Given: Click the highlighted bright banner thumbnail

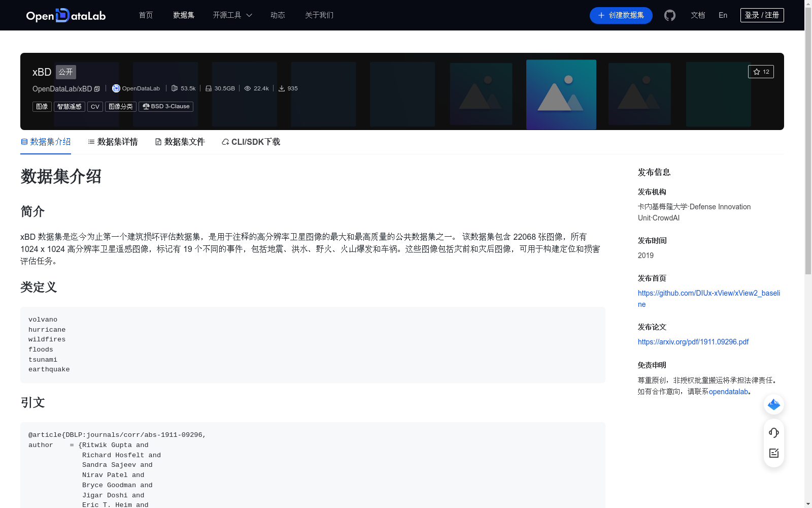Looking at the screenshot, I should (561, 94).
